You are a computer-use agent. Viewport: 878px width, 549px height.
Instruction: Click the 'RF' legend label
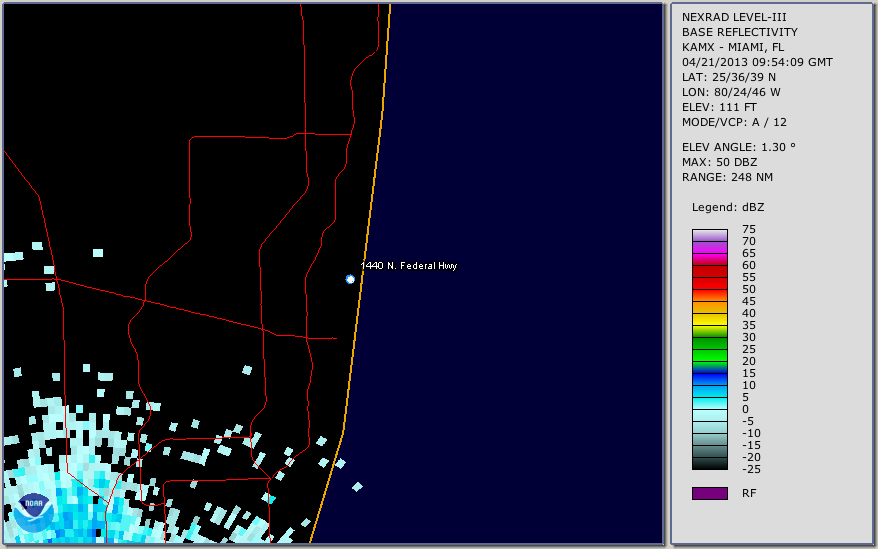tap(749, 494)
